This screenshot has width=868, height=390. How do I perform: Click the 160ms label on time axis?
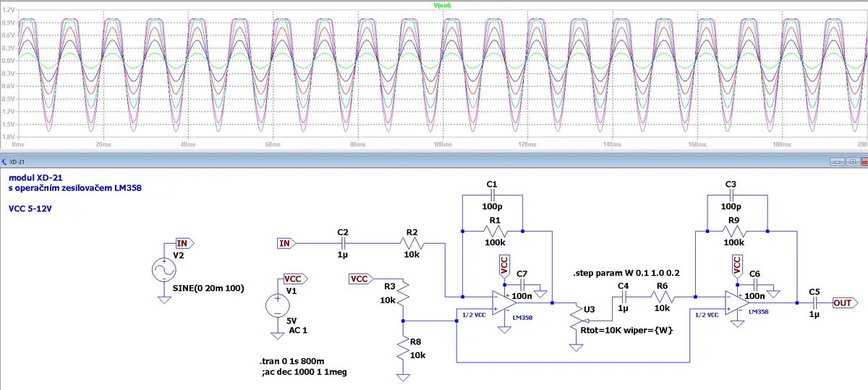(x=697, y=145)
